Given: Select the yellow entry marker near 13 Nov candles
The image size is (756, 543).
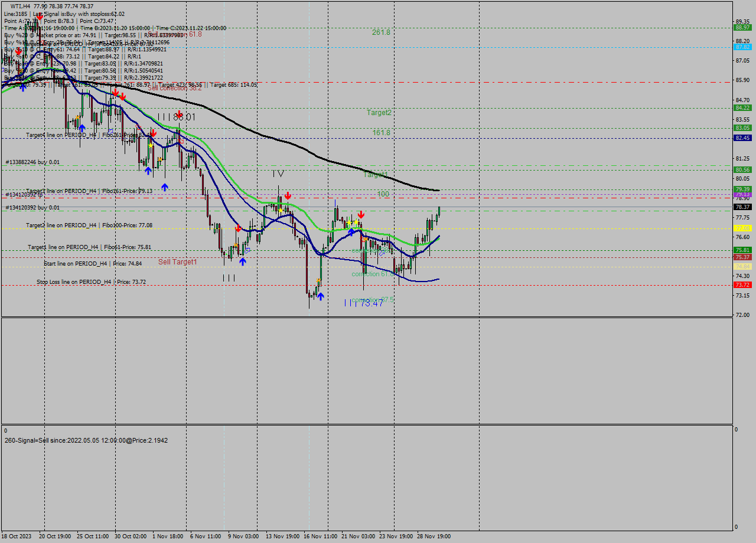Looking at the screenshot, I should point(281,210).
